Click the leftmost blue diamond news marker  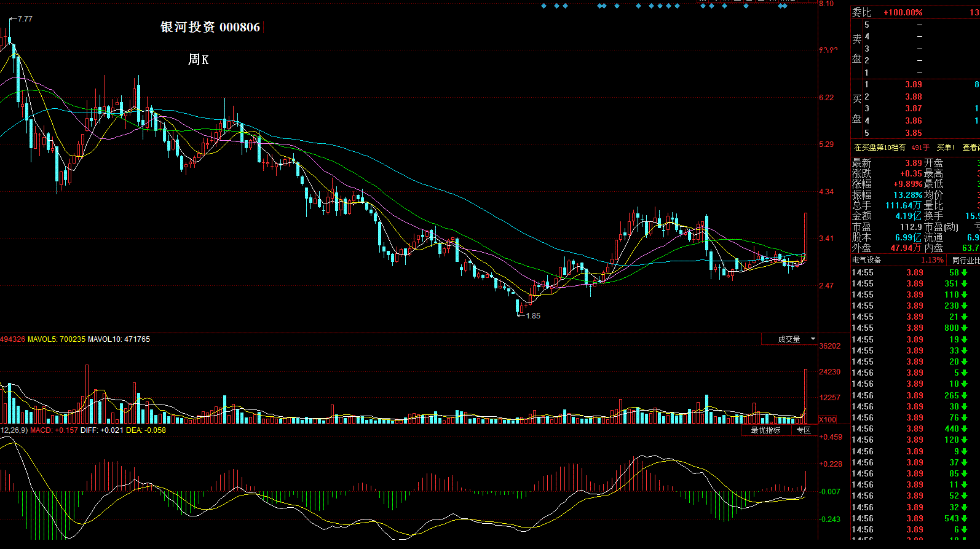pyautogui.click(x=543, y=6)
